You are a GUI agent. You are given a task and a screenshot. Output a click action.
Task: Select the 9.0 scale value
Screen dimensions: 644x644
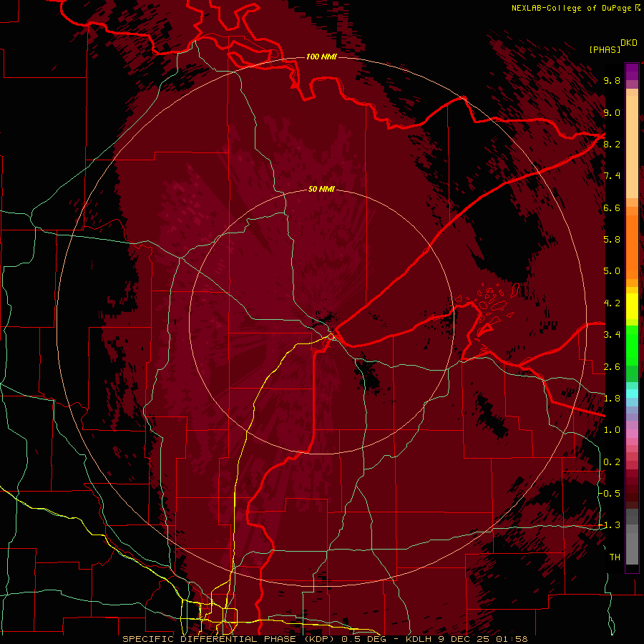point(612,112)
